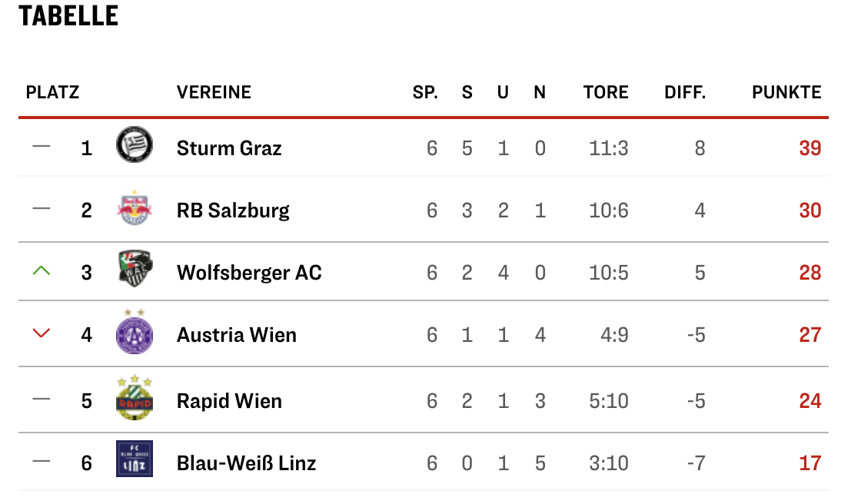Open the Wolfsberger AC team link
This screenshot has height=504, width=861.
249,273
